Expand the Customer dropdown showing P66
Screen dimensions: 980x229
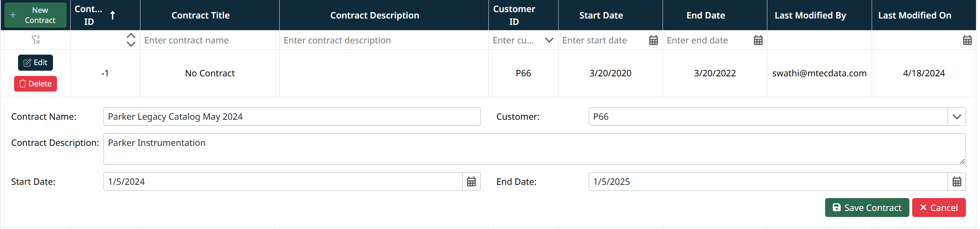pos(957,117)
